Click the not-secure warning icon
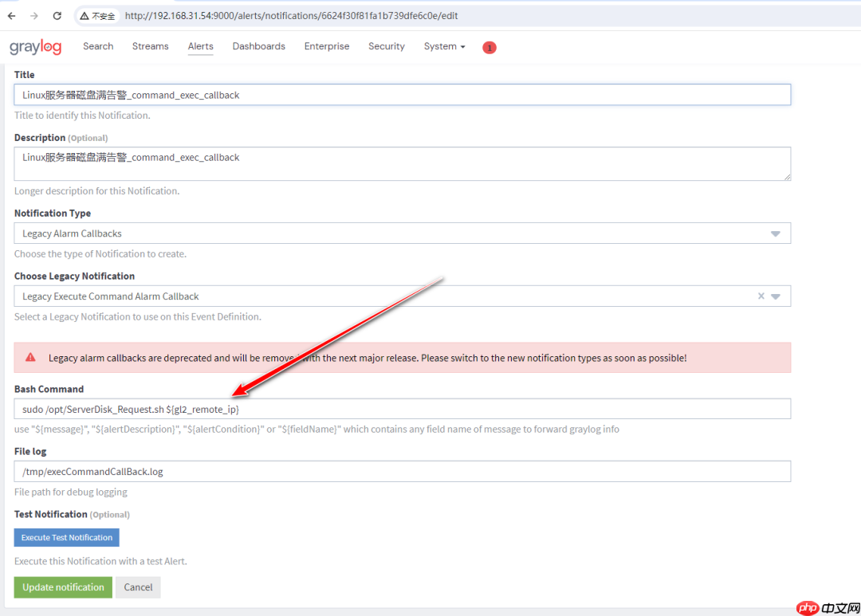Image resolution: width=861 pixels, height=616 pixels. (x=85, y=16)
